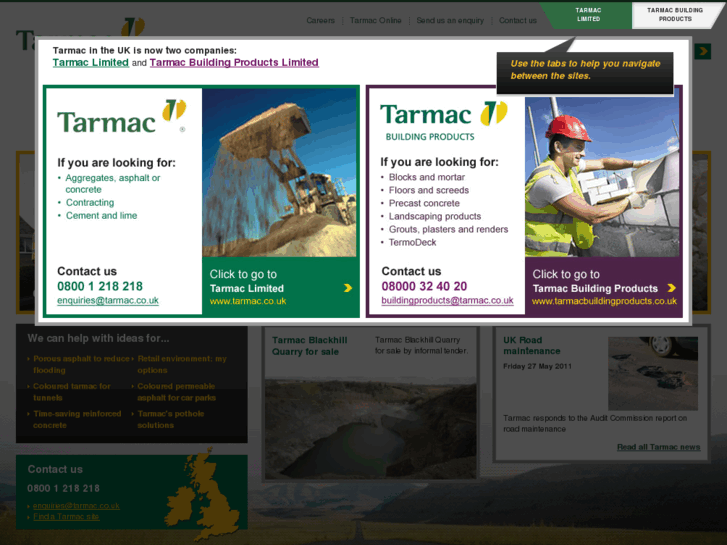Open Tarmac Blackhill Quarry for sale headline

point(309,346)
